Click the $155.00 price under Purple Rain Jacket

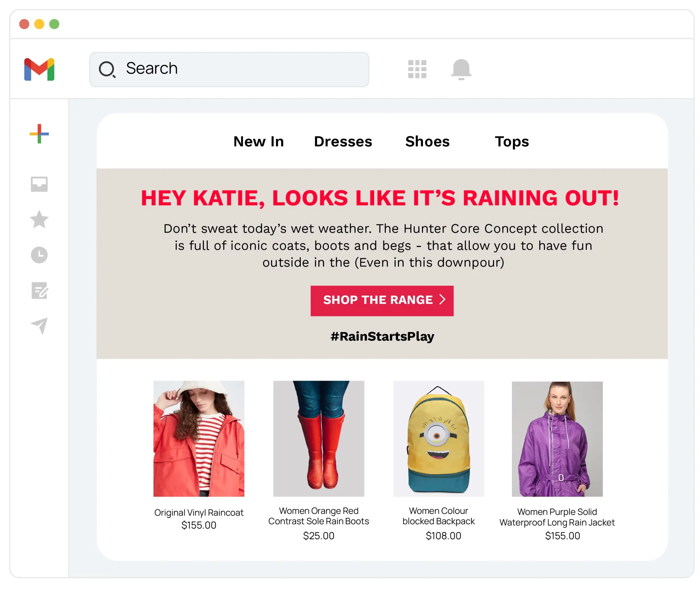point(562,536)
